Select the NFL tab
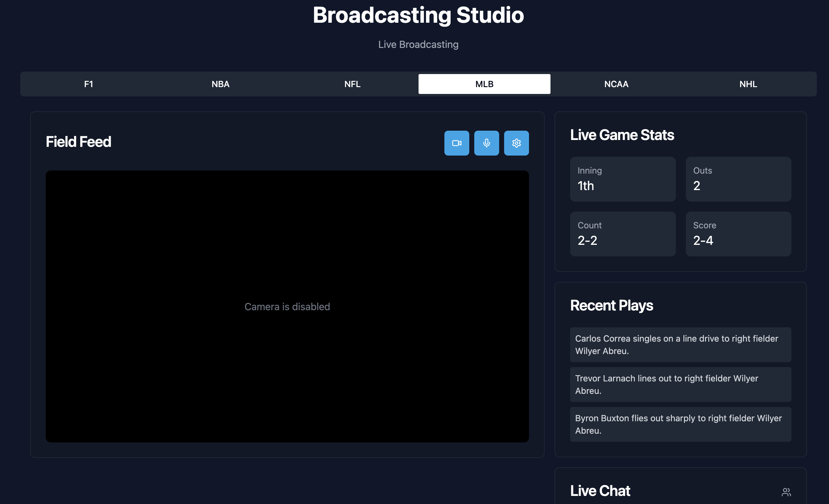 [352, 84]
